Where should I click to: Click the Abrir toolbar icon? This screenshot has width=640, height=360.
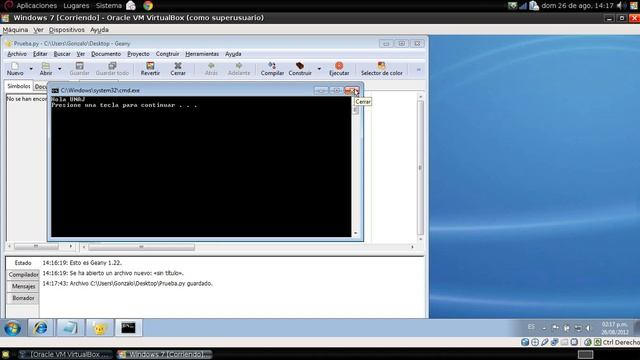[46, 69]
